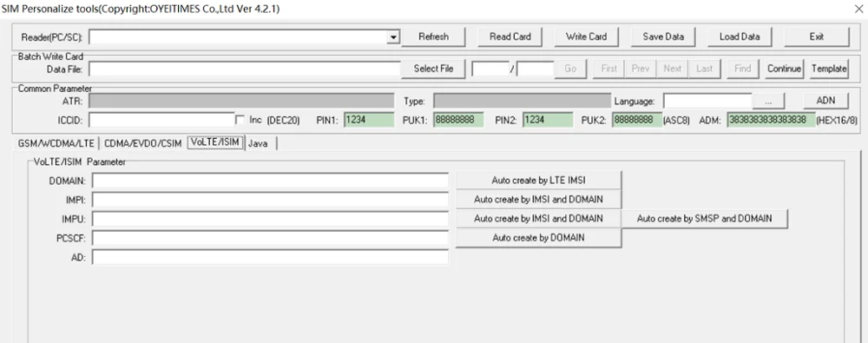Viewport: 868px width, 343px height.
Task: Click Auto create by LTE IMSI button
Action: (539, 180)
